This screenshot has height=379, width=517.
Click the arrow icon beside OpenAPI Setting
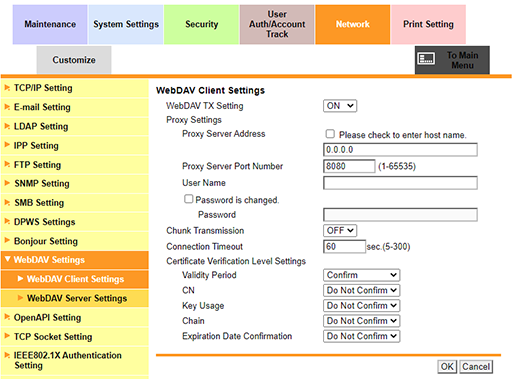pyautogui.click(x=7, y=317)
